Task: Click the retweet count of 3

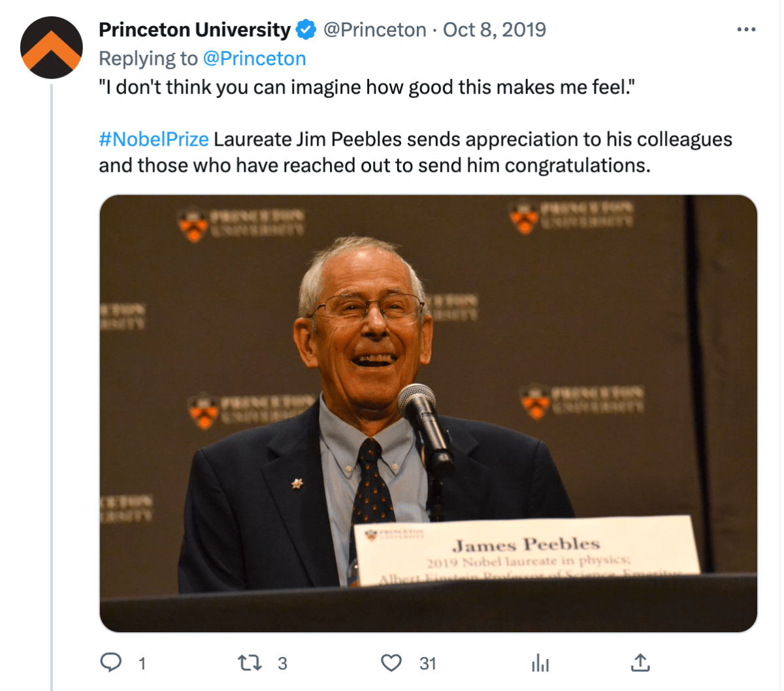Action: [282, 664]
